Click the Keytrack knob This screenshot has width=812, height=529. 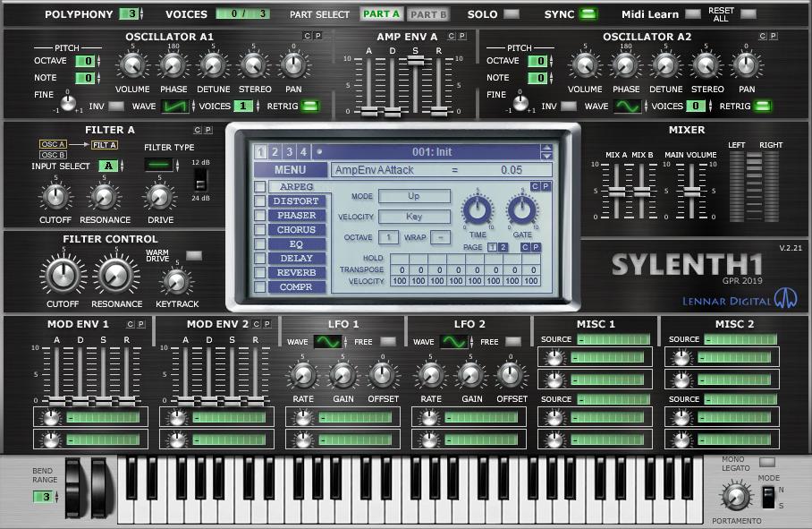point(176,282)
